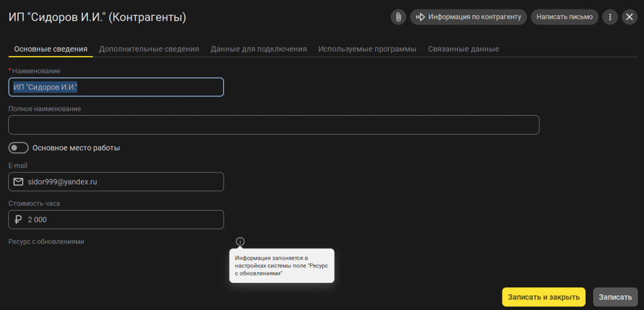Close the contractor card with X icon
The height and width of the screenshot is (310, 644).
[x=629, y=17]
